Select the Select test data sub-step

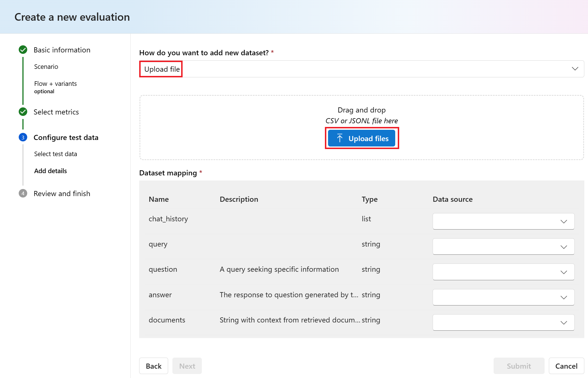coord(56,154)
